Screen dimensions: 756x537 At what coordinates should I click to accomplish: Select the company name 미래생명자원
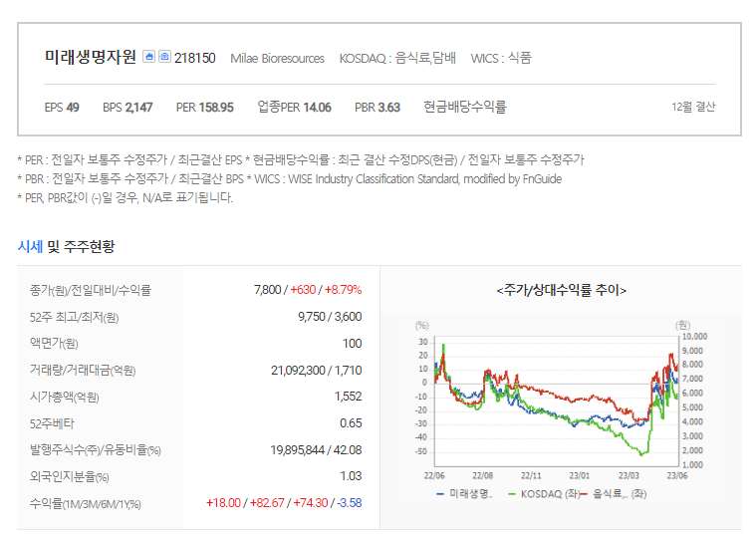(91, 57)
